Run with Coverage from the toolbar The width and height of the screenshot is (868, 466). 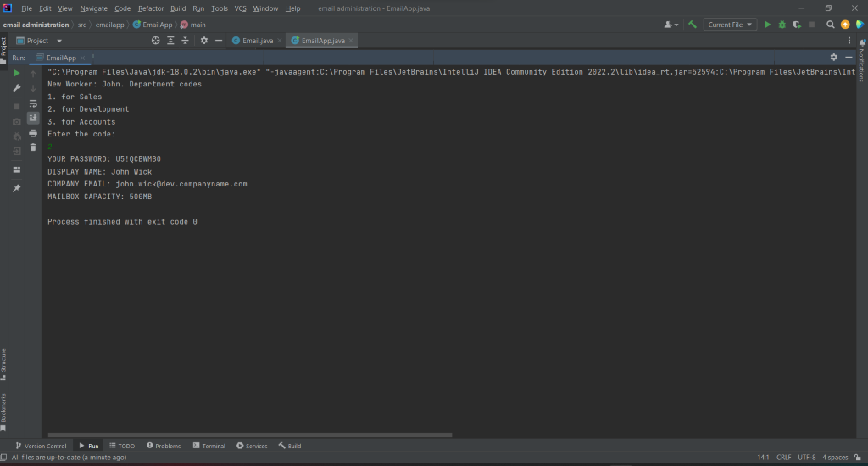click(797, 25)
